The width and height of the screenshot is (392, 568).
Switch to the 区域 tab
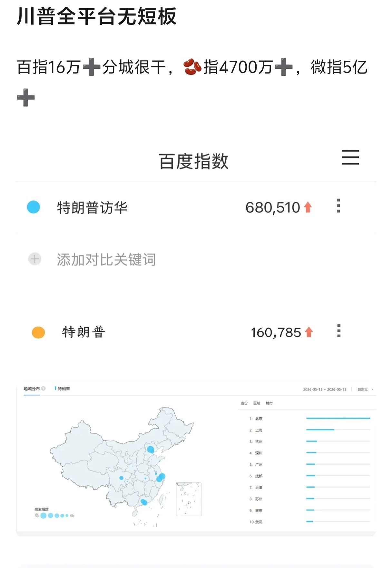[257, 403]
